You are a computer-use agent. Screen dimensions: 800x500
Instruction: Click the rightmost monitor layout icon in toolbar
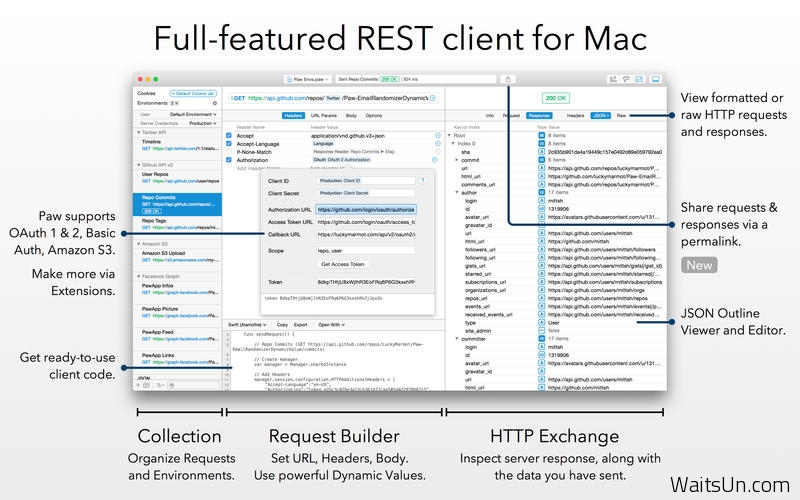pyautogui.click(x=656, y=79)
